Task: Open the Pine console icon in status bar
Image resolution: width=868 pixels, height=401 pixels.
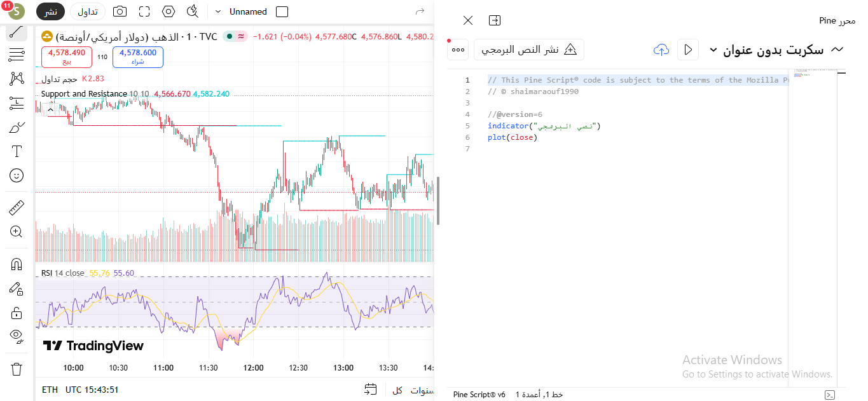Action: click(x=829, y=395)
